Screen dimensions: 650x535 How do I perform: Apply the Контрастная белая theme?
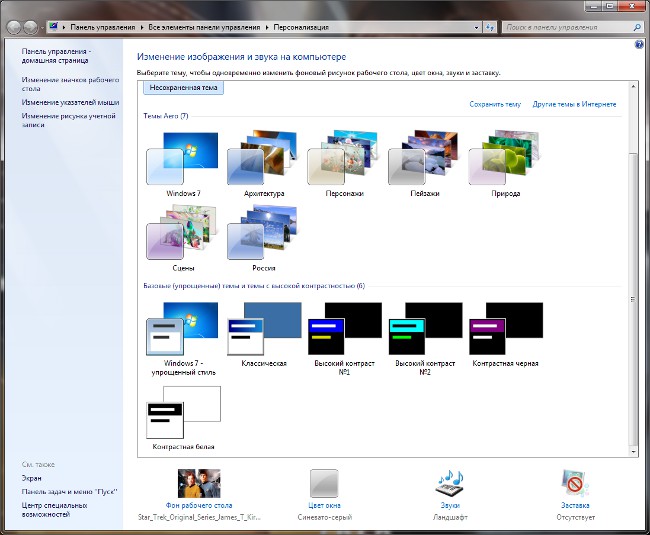tap(183, 418)
